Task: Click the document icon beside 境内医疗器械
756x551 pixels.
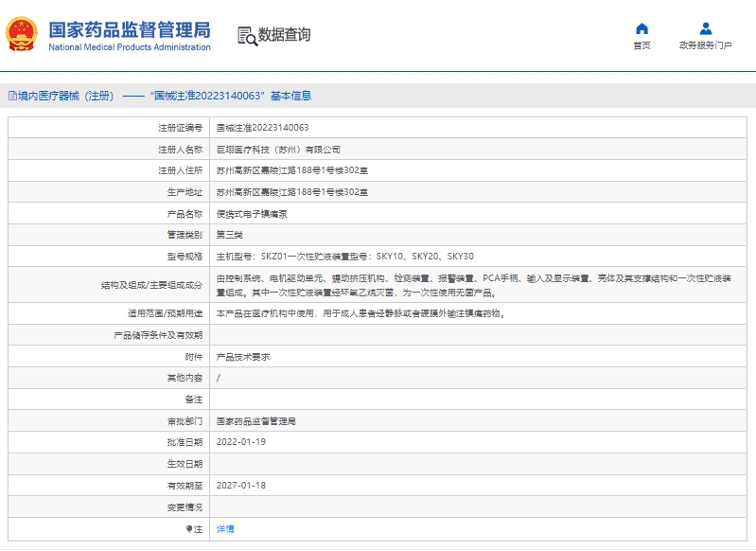Action: [x=11, y=96]
